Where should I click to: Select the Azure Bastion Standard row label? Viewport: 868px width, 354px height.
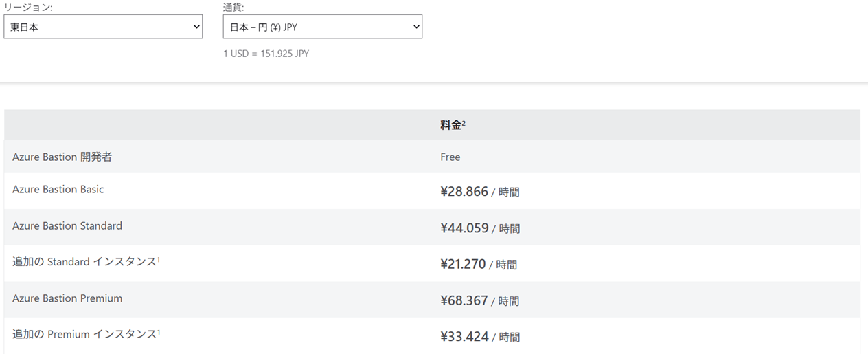coord(67,225)
